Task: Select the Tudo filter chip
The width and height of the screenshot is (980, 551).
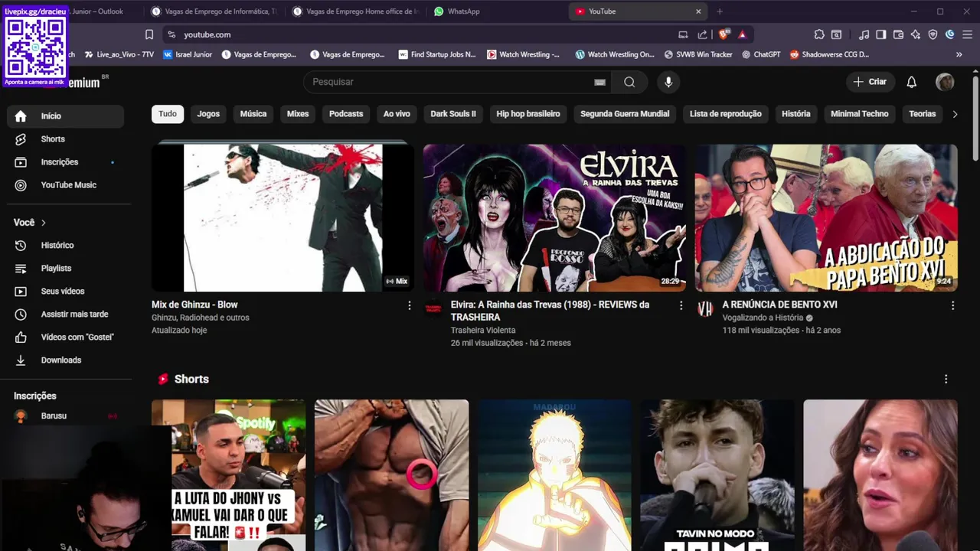Action: (x=168, y=114)
